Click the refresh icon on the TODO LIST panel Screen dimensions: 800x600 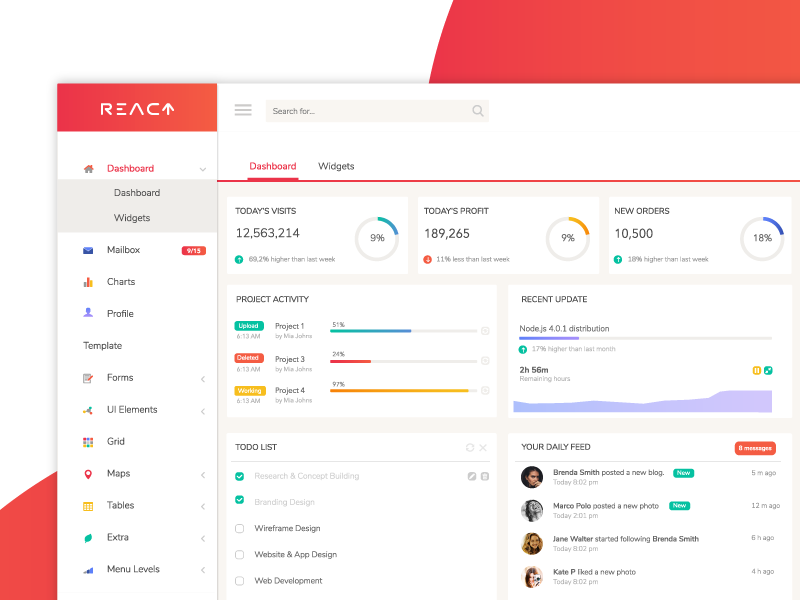point(470,447)
